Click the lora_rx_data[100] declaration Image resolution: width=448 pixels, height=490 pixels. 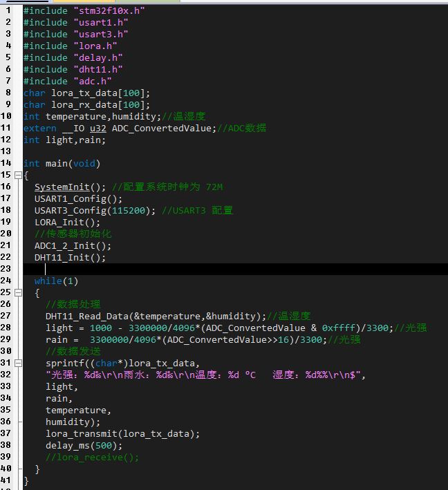tap(86, 104)
